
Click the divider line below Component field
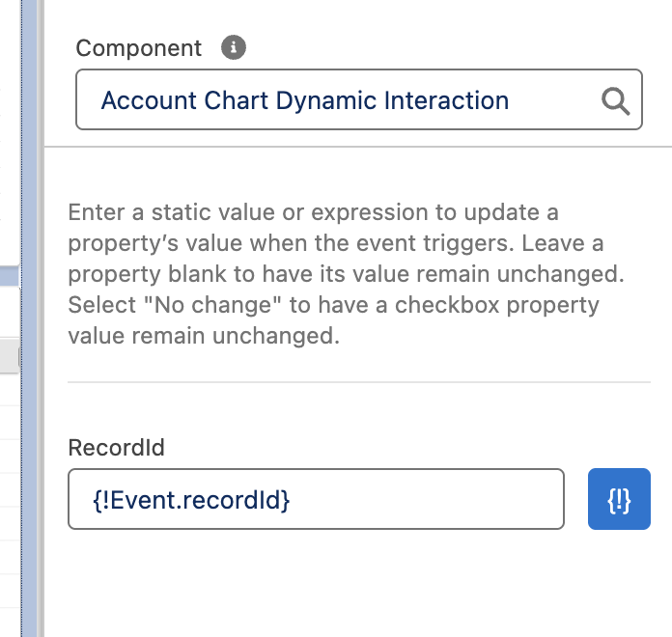click(358, 147)
